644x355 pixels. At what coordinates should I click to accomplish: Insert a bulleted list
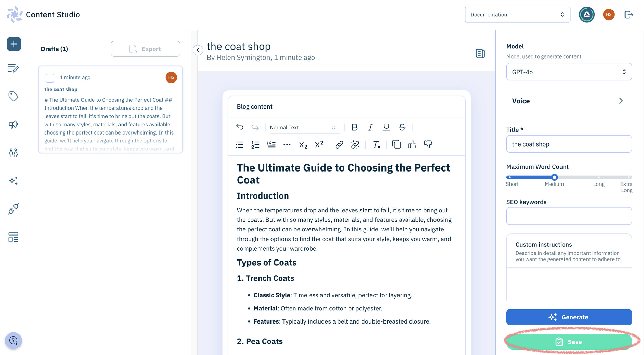pos(240,145)
